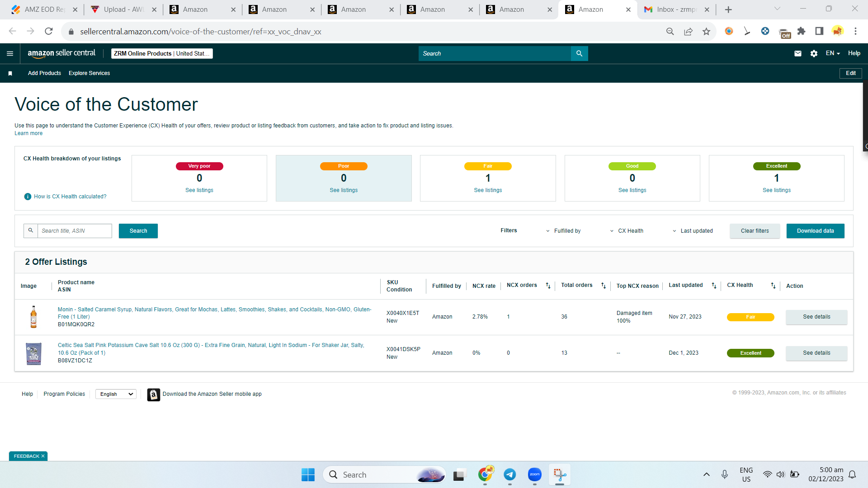Open Program Policies footer link

(x=64, y=394)
